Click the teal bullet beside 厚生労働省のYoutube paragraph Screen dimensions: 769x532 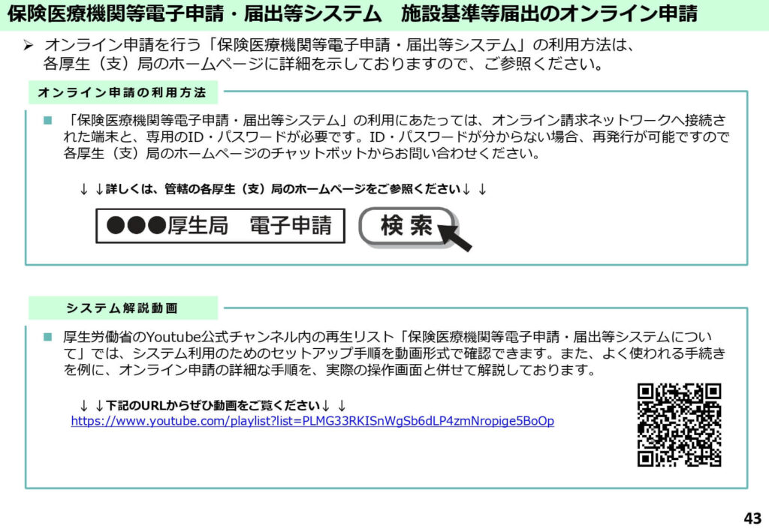47,338
